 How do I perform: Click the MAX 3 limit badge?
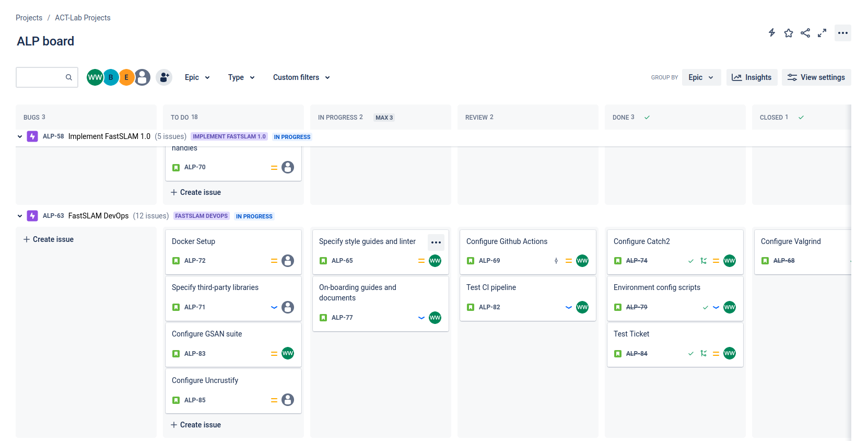pos(384,118)
